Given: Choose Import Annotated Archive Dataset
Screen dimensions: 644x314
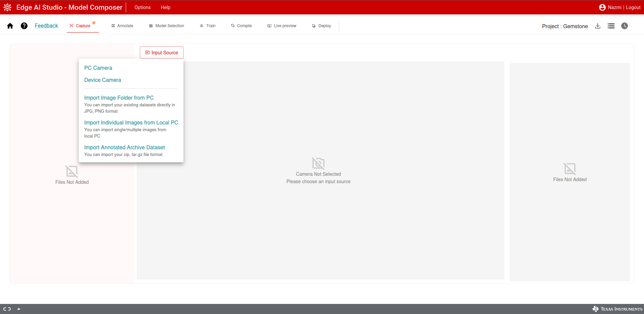Looking at the screenshot, I should pyautogui.click(x=124, y=147).
